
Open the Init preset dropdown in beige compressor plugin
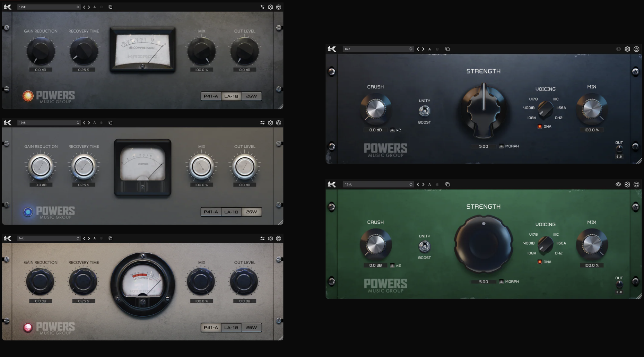[x=49, y=238]
